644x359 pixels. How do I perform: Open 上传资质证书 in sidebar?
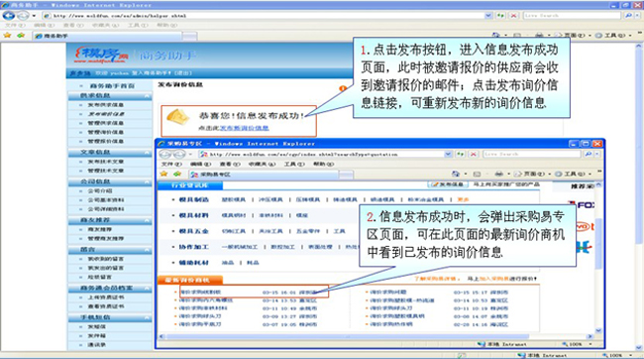106,298
